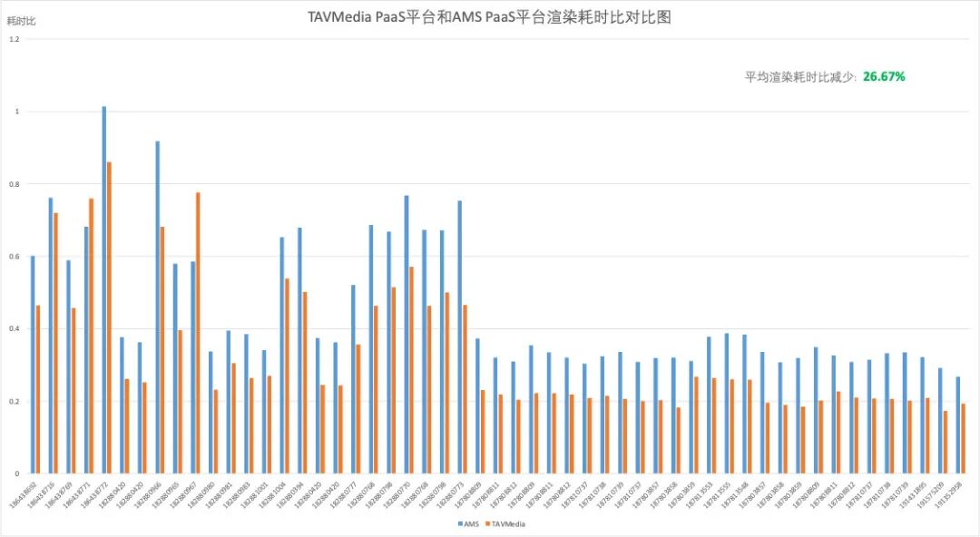Screen dimensions: 980x537
Task: Click x-axis label 191575209
Action: coord(931,493)
